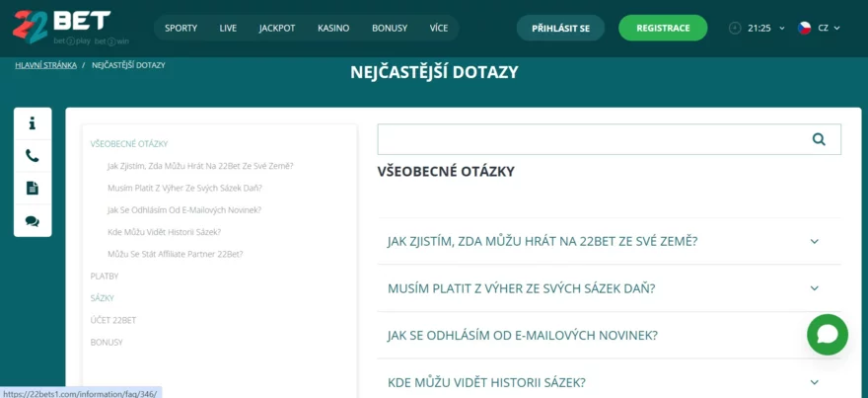Viewport: 868px width, 398px height.
Task: Open the phone contact sidebar icon
Action: [32, 156]
